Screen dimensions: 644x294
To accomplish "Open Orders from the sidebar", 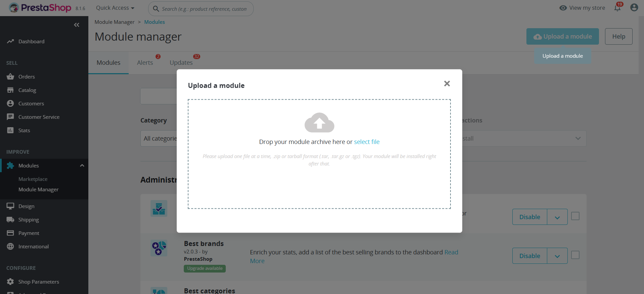I will 27,77.
